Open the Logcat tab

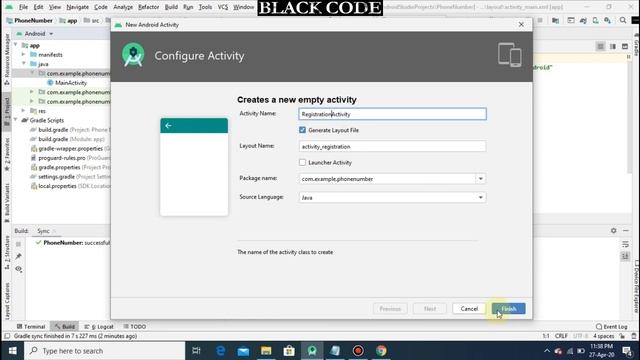click(99, 327)
